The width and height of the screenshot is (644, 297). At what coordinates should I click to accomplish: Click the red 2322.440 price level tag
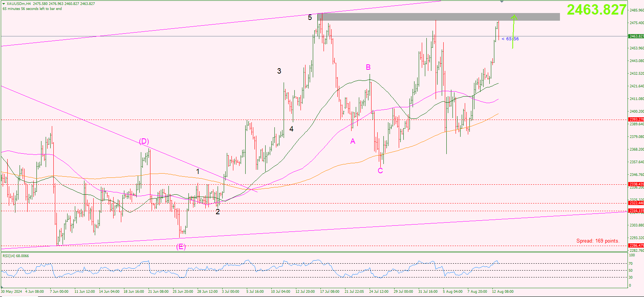pos(636,203)
